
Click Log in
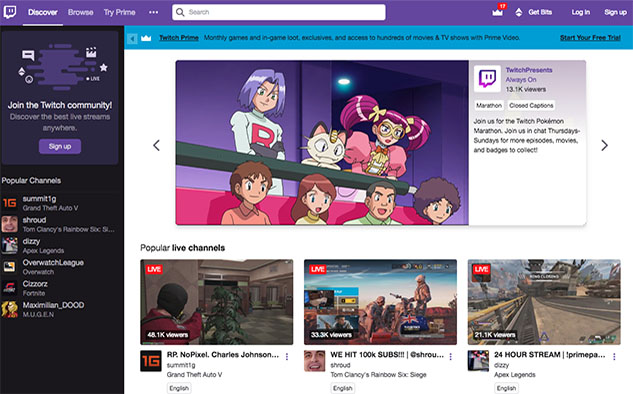581,12
